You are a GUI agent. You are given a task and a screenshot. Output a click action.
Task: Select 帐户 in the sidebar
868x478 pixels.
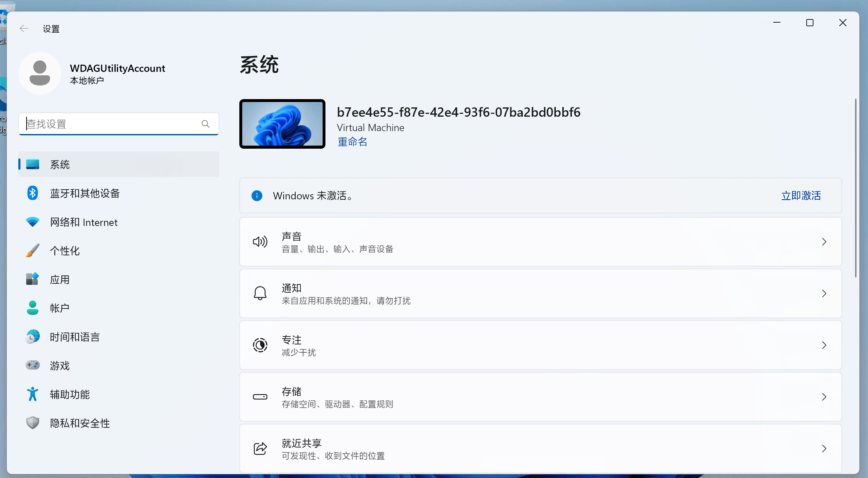point(60,308)
